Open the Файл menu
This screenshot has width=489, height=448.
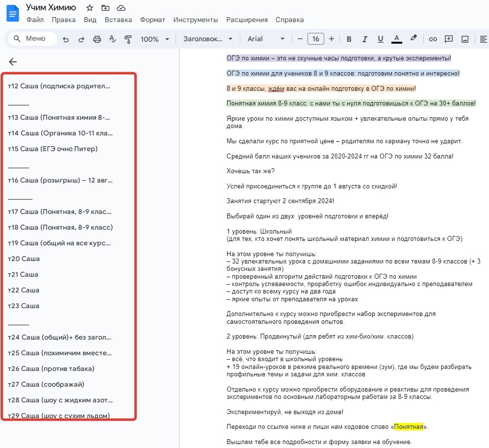click(35, 20)
